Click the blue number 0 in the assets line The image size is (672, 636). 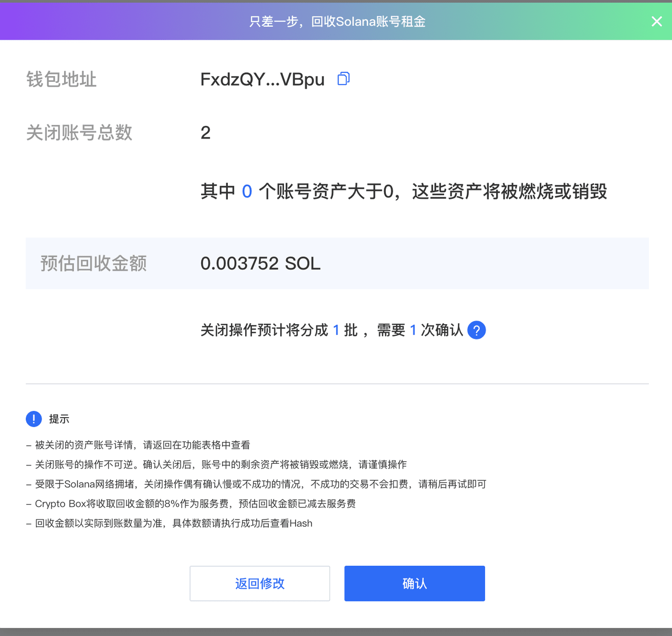247,191
